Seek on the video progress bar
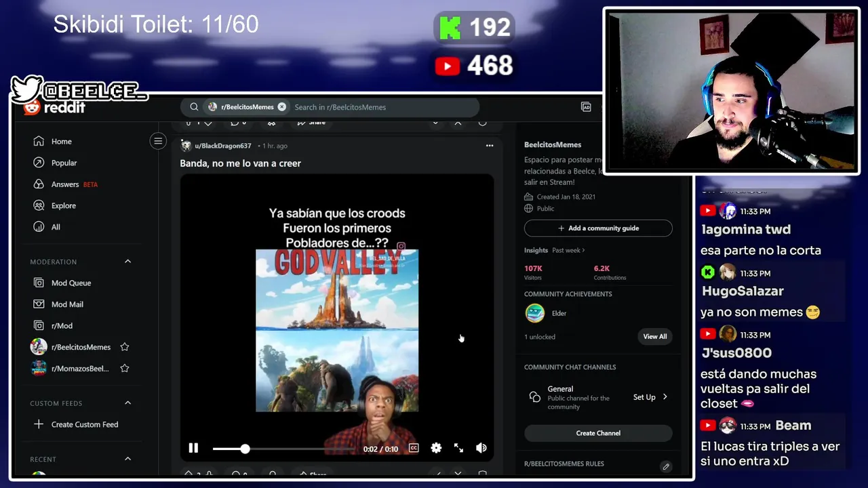 click(283, 449)
